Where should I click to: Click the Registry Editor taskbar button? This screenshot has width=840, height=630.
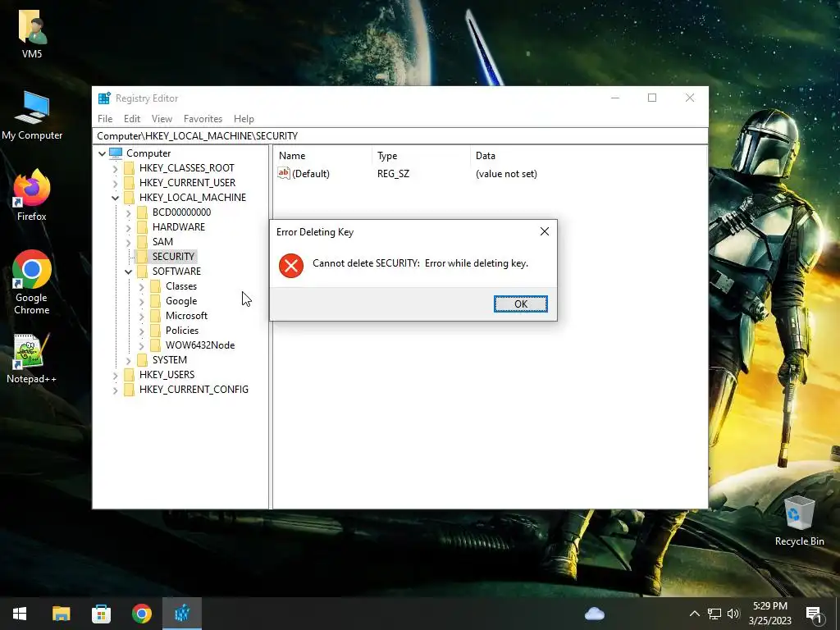[x=182, y=614]
